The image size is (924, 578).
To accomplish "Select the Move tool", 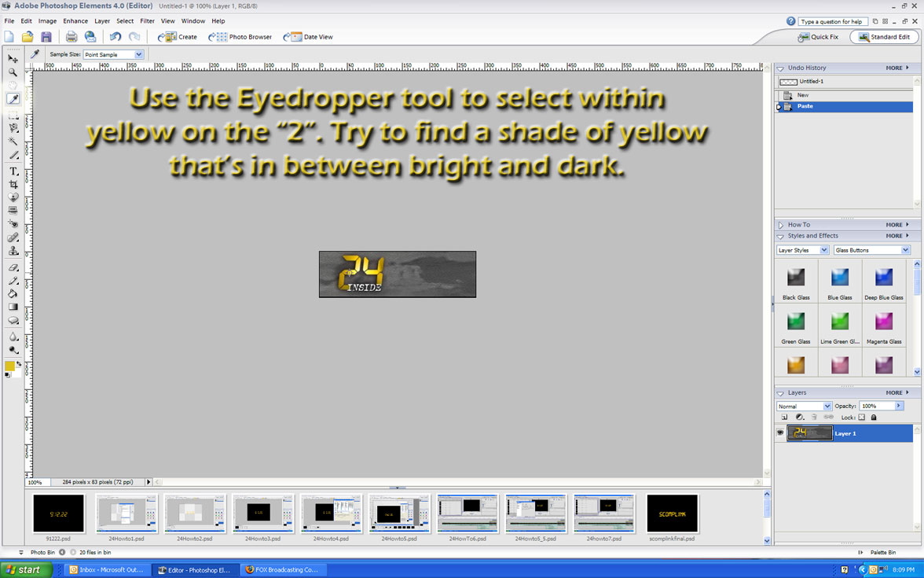I will tap(13, 59).
